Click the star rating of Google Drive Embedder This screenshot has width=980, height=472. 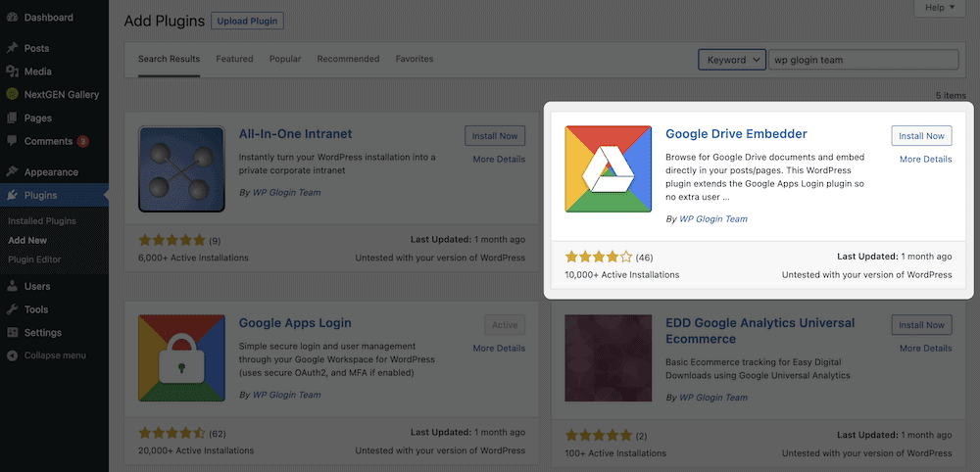(599, 257)
